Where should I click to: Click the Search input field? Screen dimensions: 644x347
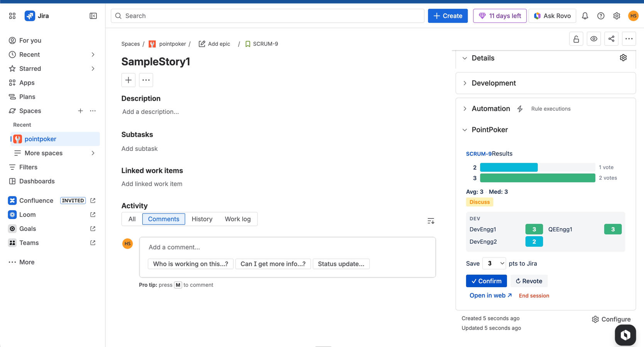point(267,16)
